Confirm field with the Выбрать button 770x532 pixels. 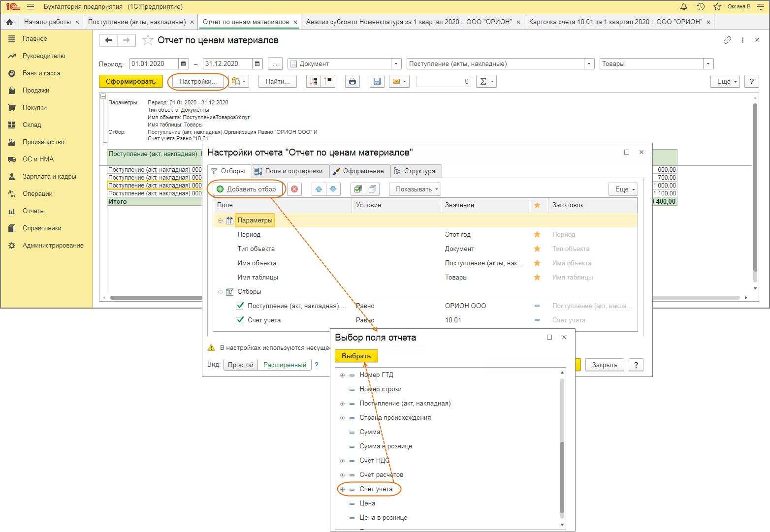356,356
